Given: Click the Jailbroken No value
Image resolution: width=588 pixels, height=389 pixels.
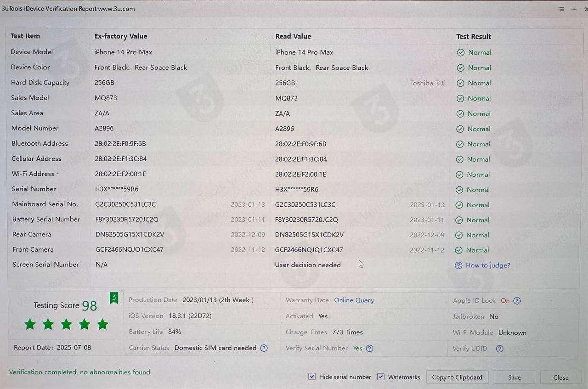Looking at the screenshot, I should click(x=494, y=317).
